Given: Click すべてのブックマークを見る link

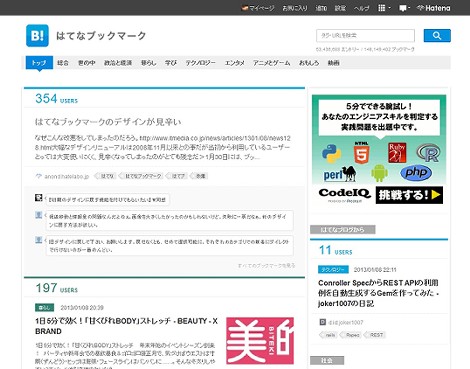Looking at the screenshot, I should tap(266, 266).
